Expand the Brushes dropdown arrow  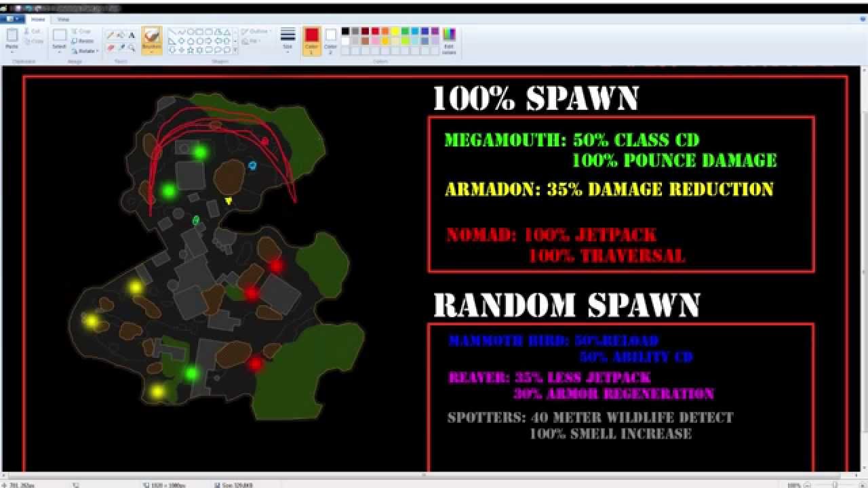151,51
